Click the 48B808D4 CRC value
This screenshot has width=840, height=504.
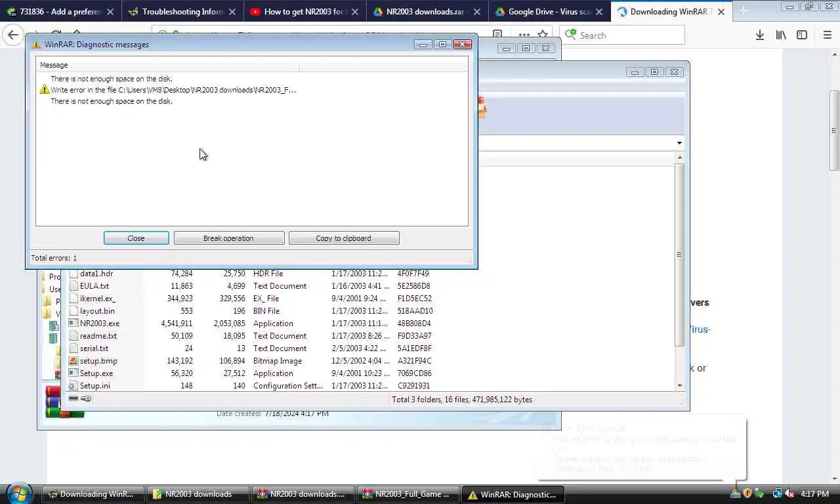(414, 324)
